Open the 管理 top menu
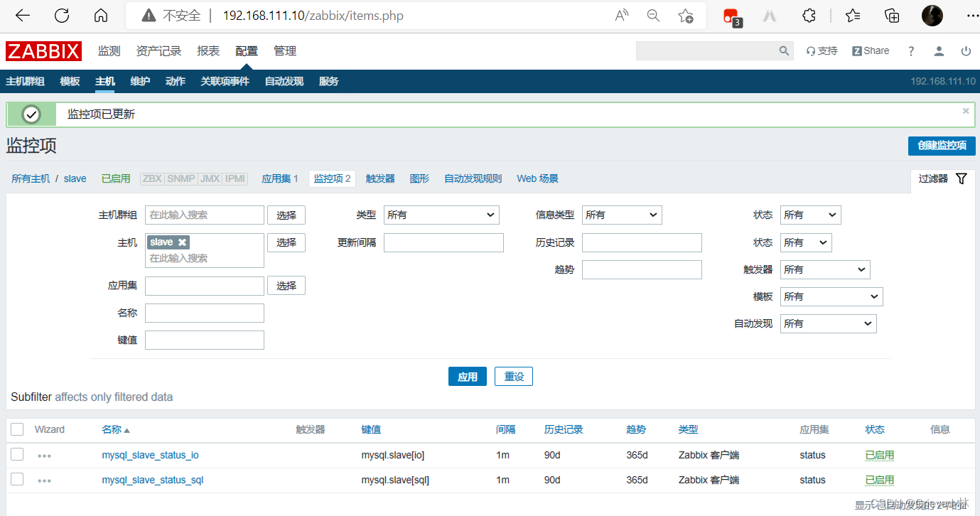This screenshot has width=980, height=516. point(285,51)
